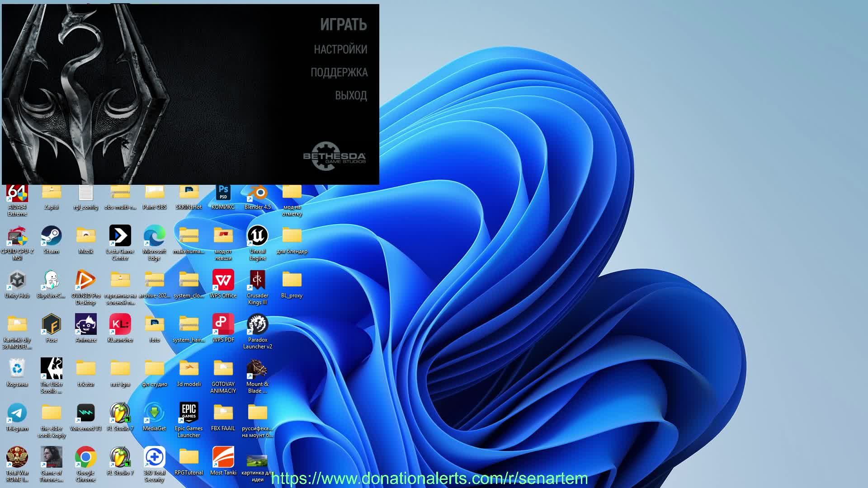Image resolution: width=868 pixels, height=488 pixels.
Task: Select the КОМИКС PSD file icon
Action: click(x=223, y=197)
